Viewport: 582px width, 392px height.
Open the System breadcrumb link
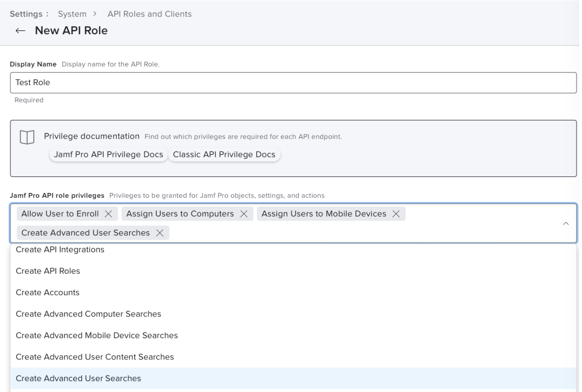[72, 14]
